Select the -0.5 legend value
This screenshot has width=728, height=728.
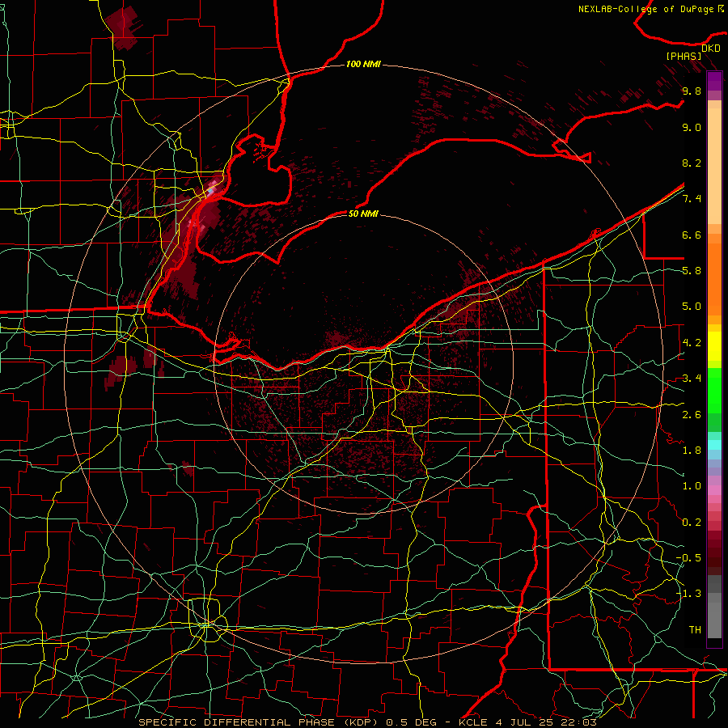[x=688, y=557]
